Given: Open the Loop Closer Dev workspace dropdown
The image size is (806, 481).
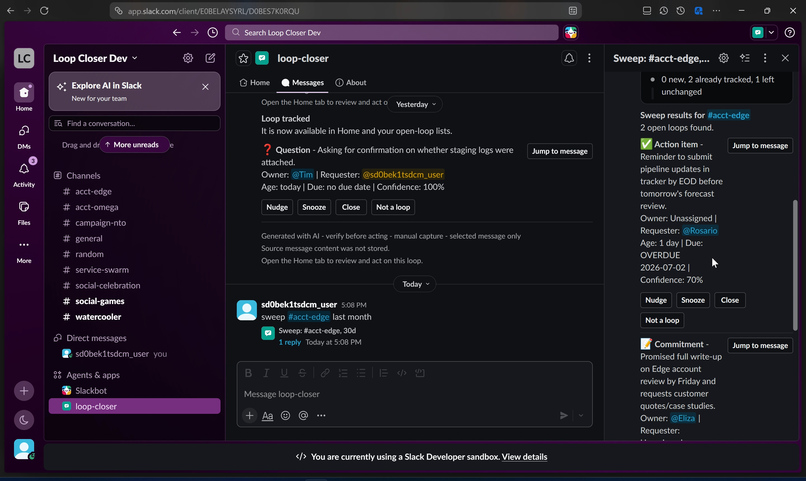Looking at the screenshot, I should (x=96, y=58).
